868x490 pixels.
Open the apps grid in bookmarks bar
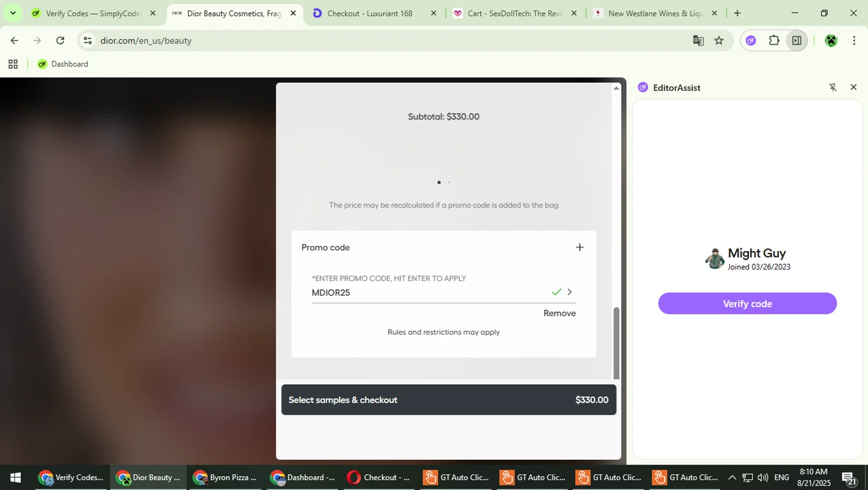[x=13, y=64]
